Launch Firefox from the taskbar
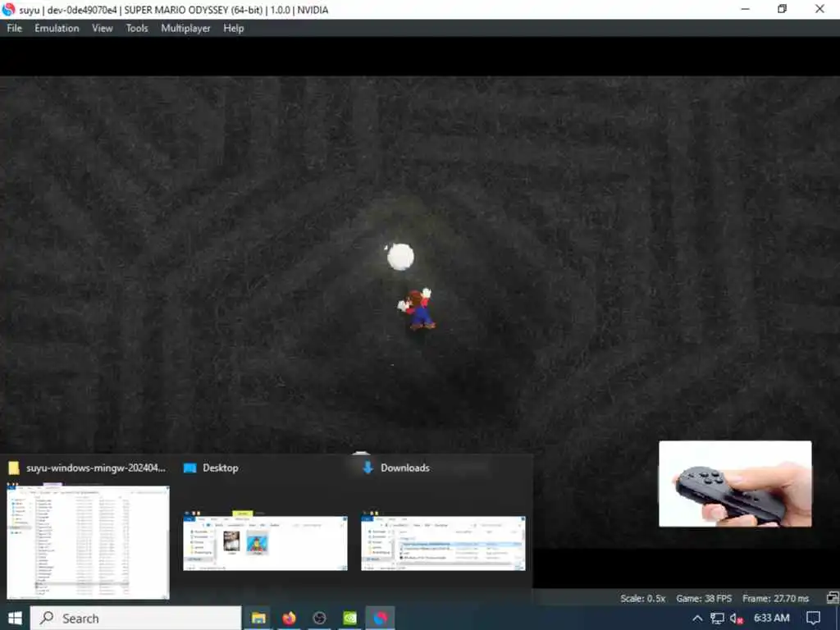 [x=290, y=619]
